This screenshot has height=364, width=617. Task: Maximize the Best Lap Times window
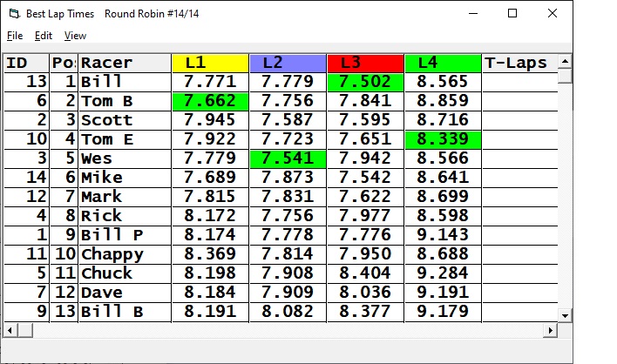512,13
